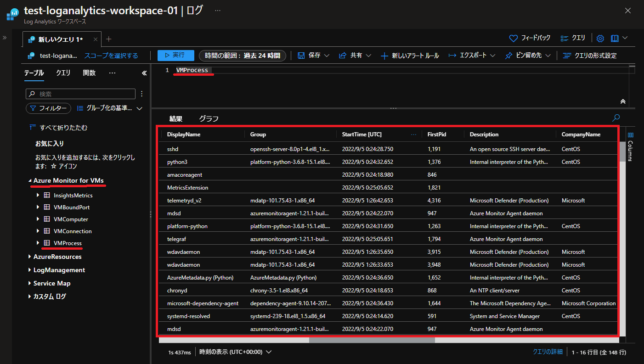The width and height of the screenshot is (644, 364).
Task: Expand the LogManagement group
Action: pyautogui.click(x=30, y=270)
